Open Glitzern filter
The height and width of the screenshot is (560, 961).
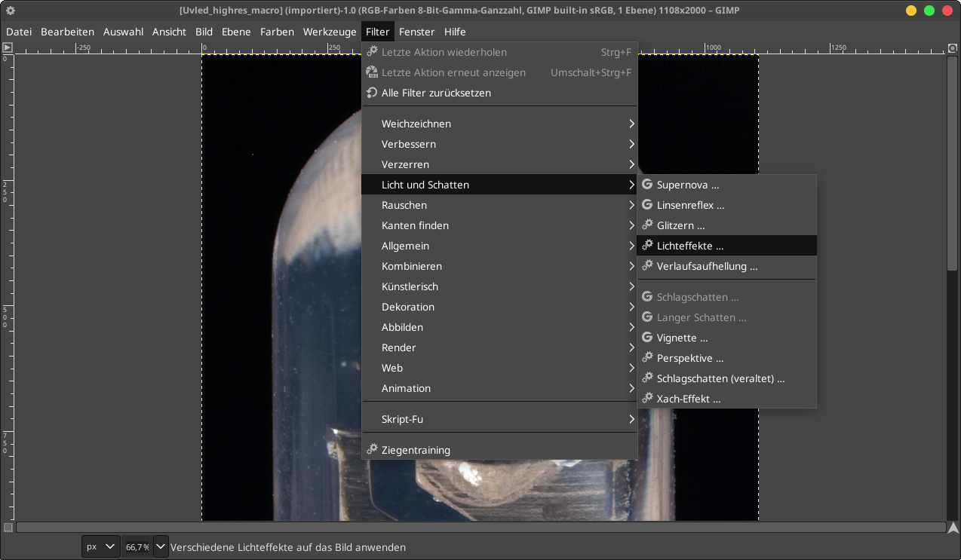click(x=726, y=225)
